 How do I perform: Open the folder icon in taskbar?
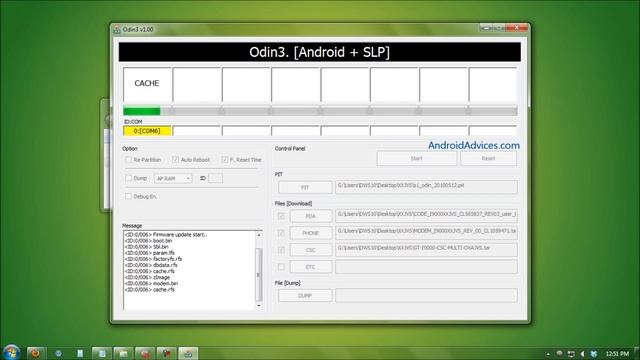(123, 353)
